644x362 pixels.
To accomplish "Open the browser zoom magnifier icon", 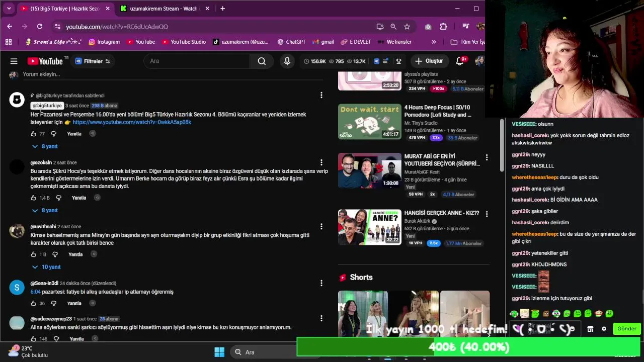I will pos(393,27).
